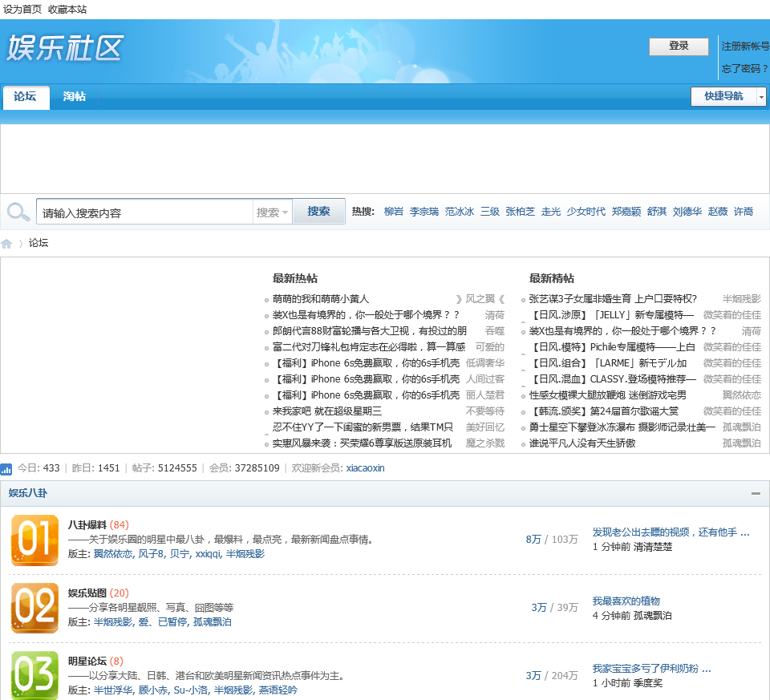Click the 最新精帖 heading
The image size is (770, 700).
coord(552,279)
